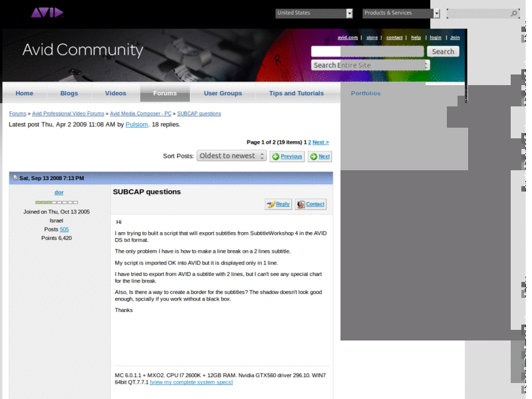Click the login link

click(436, 37)
